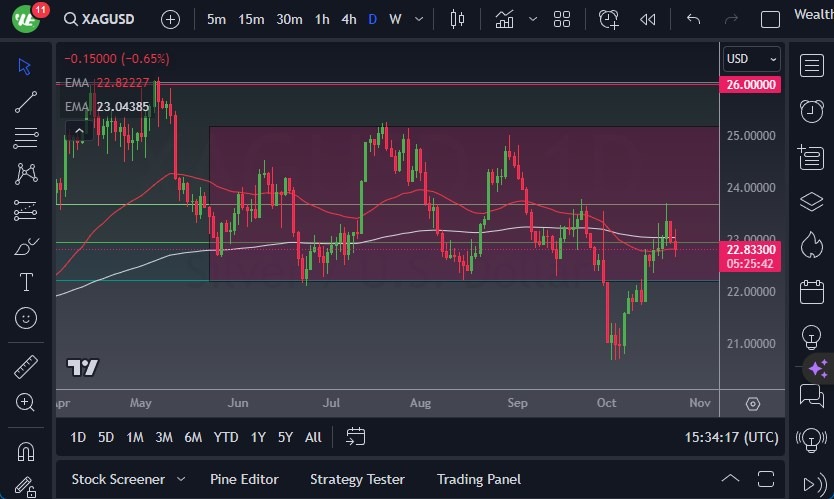Set the date range to YTD
Image resolution: width=834 pixels, height=499 pixels.
click(226, 437)
